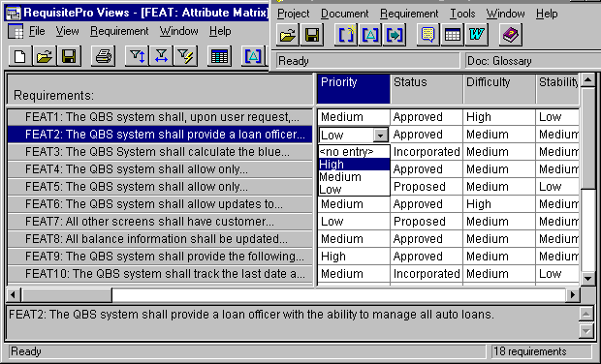Click the bracketed arrow go-to icon
Screen dimensions: 601x364
(x=395, y=35)
